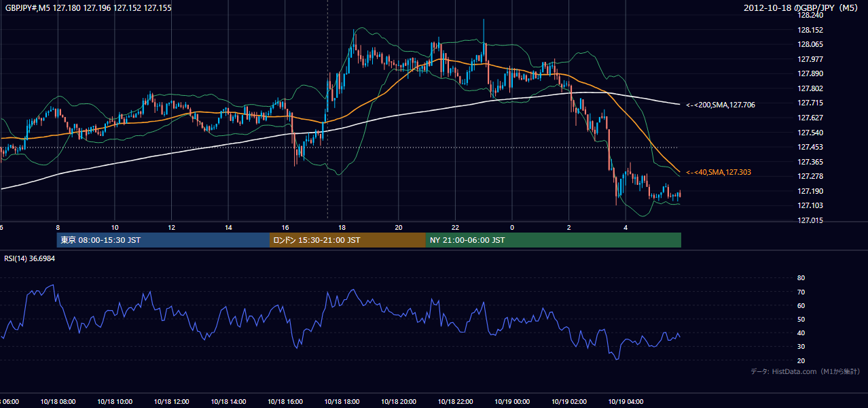
Task: Click price axis value 127.627
Action: tap(809, 118)
